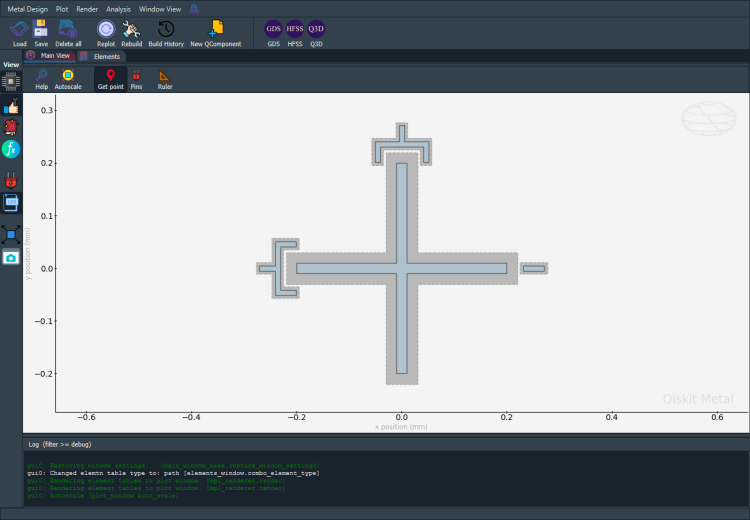Click the small right rectangular pad
This screenshot has height=520, width=750.
(534, 268)
